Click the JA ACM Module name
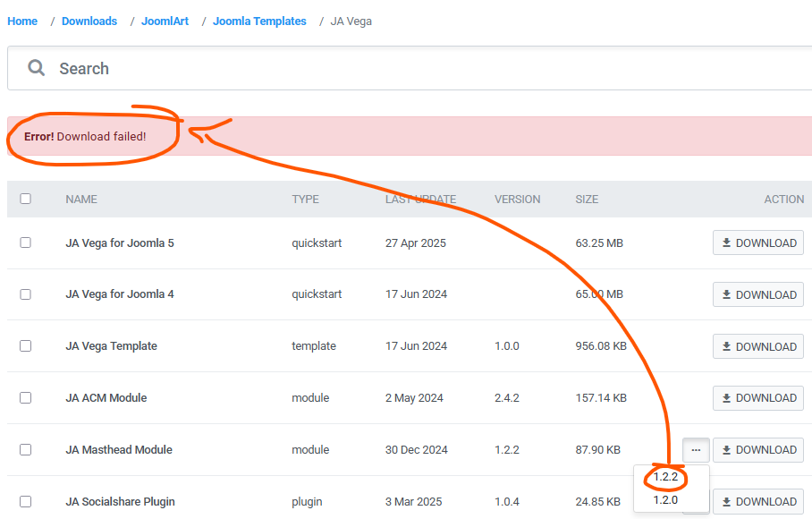 tap(106, 398)
